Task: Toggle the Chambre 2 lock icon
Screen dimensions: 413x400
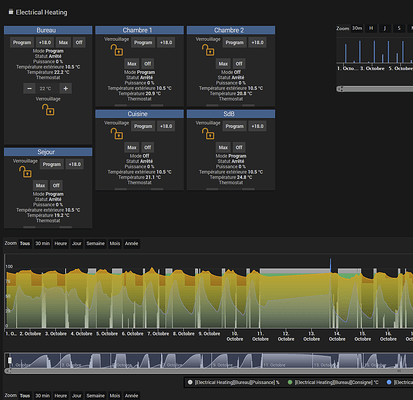Action: [x=208, y=50]
